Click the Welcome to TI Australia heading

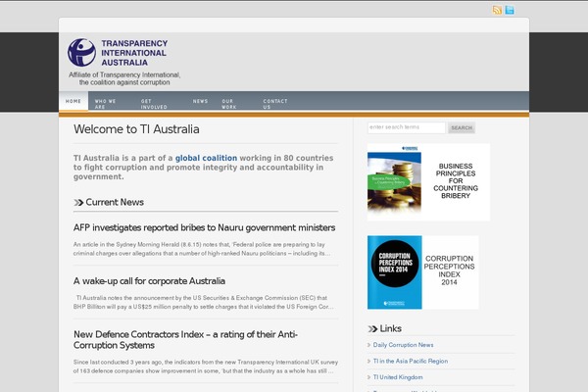click(x=136, y=129)
